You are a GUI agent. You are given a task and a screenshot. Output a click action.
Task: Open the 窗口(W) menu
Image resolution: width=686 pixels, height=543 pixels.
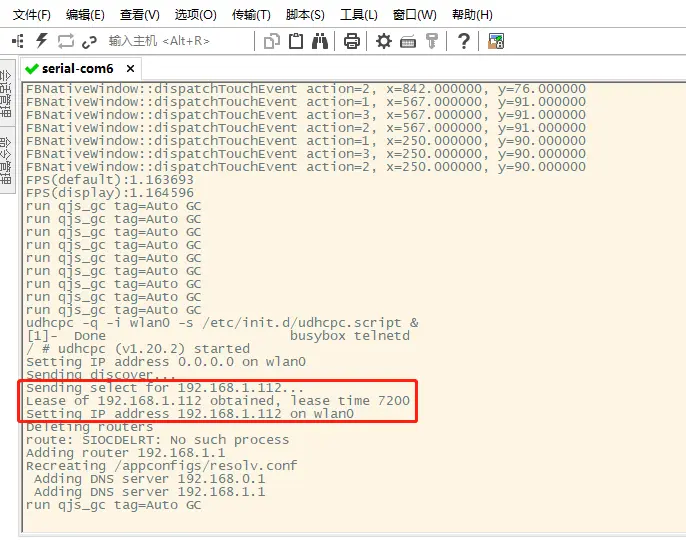[x=415, y=15]
